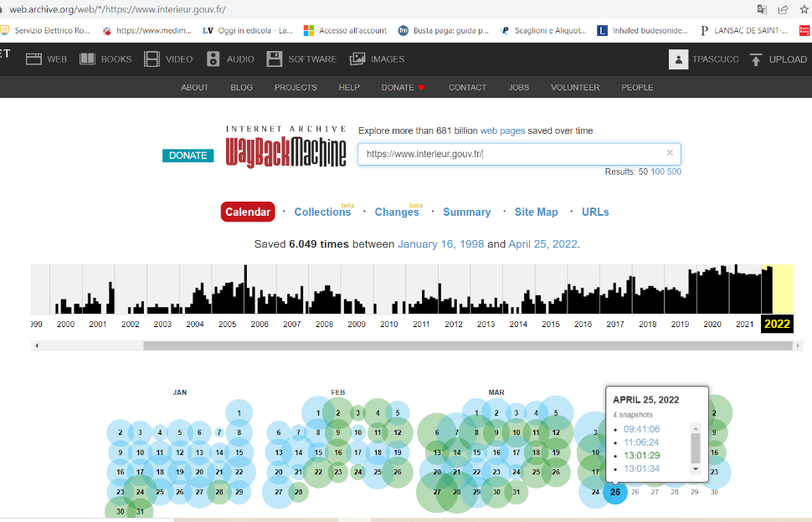Viewport: 812px width, 522px height.
Task: Select the Calendar tab
Action: (x=248, y=212)
